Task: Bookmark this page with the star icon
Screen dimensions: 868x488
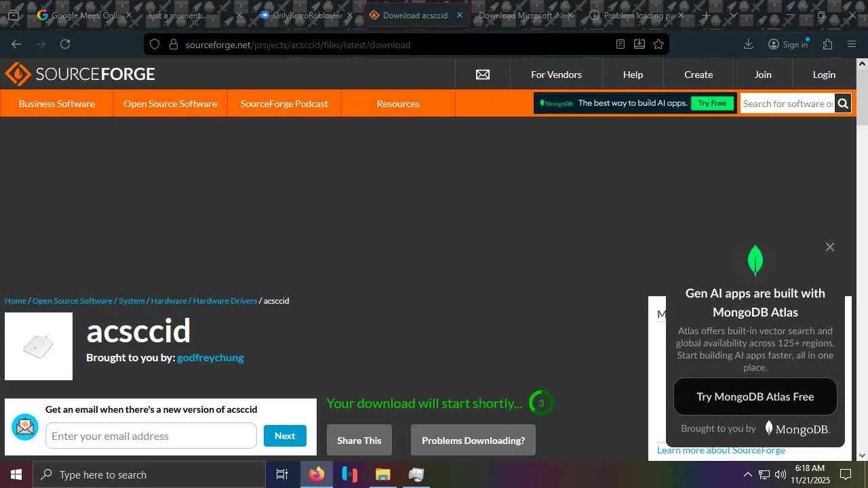Action: click(x=658, y=44)
